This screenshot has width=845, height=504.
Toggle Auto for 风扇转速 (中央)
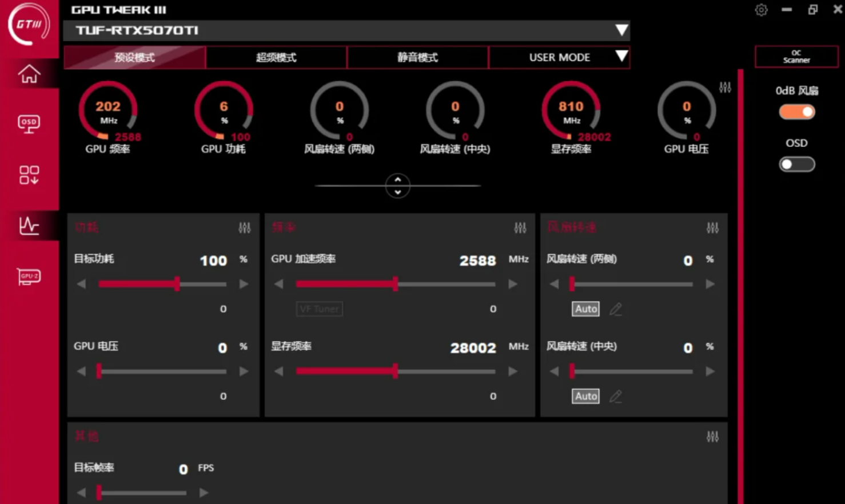[585, 396]
